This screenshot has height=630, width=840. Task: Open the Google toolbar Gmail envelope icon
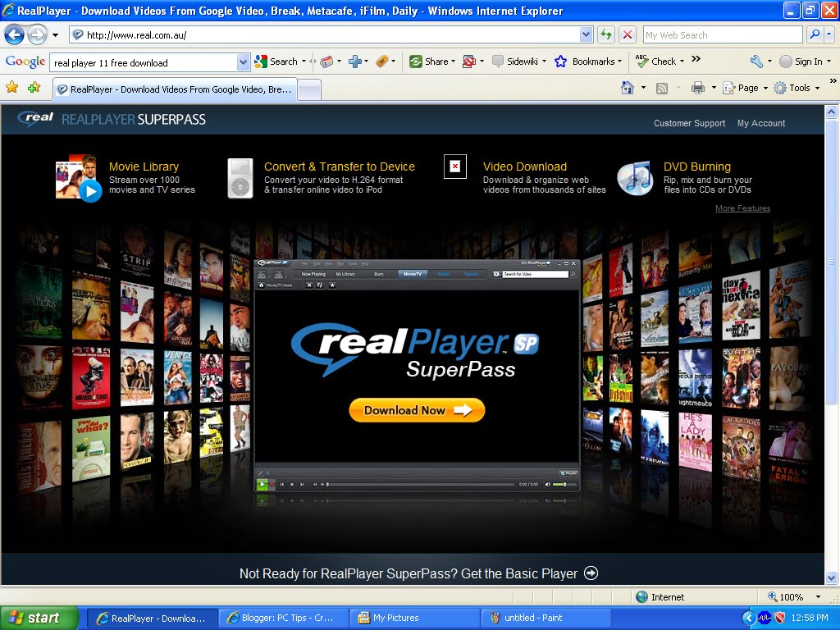tap(326, 62)
